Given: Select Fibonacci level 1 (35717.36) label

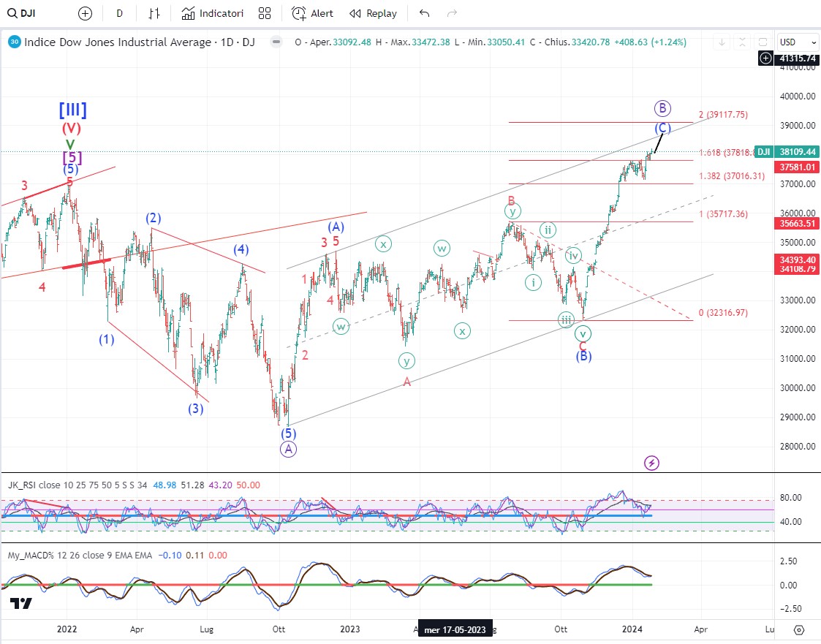Looking at the screenshot, I should coord(723,214).
